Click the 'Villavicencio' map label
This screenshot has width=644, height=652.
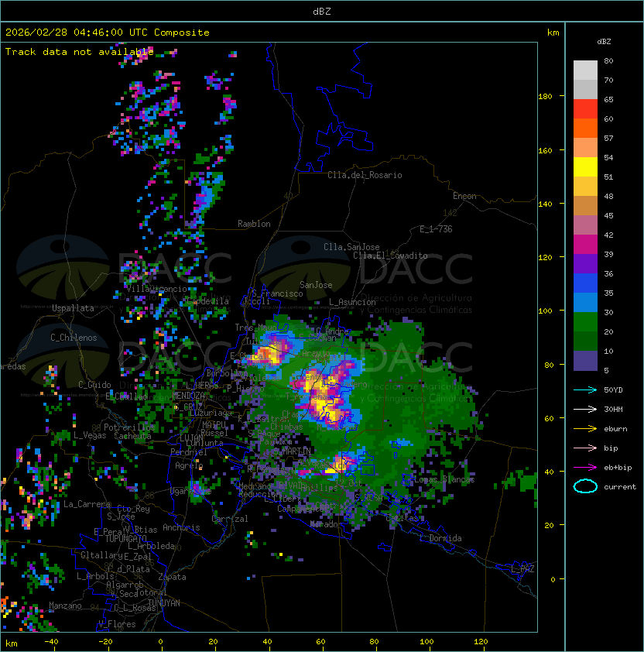point(156,289)
